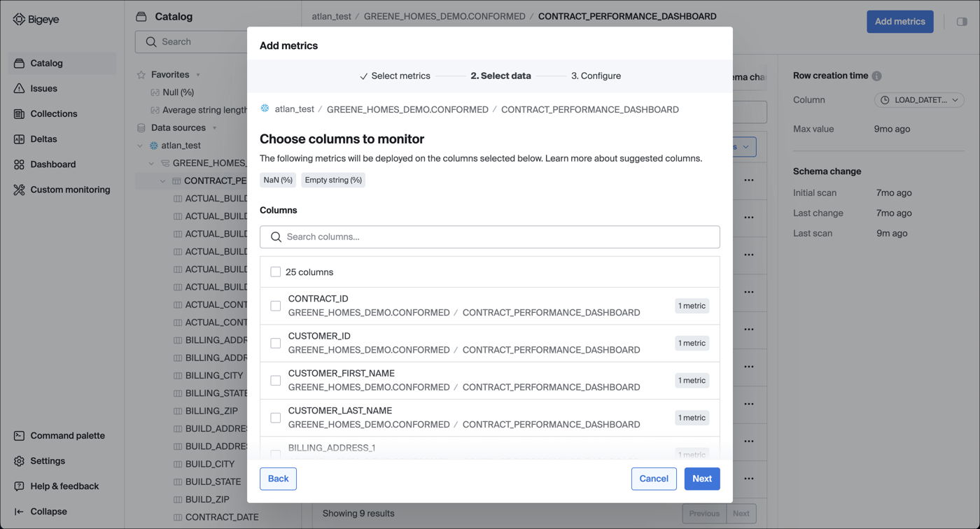
Task: Collapse the Favorites section arrow
Action: (x=198, y=75)
